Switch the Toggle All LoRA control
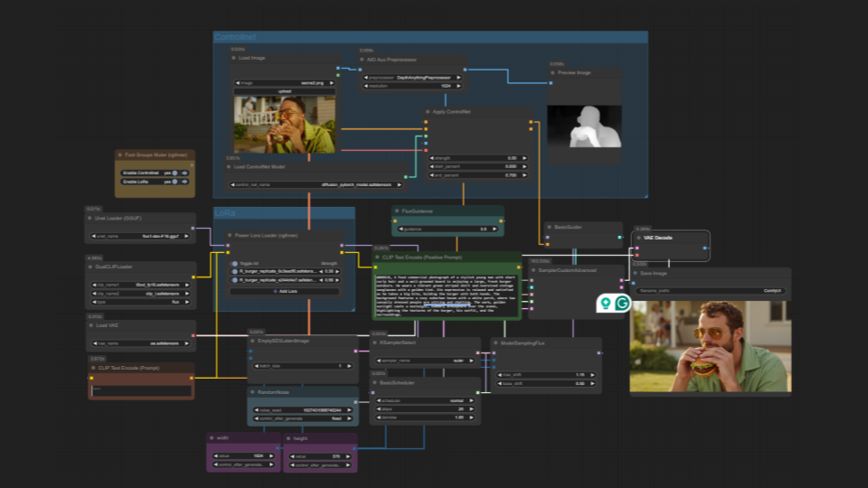Viewport: 868px width, 488px height. tap(235, 262)
